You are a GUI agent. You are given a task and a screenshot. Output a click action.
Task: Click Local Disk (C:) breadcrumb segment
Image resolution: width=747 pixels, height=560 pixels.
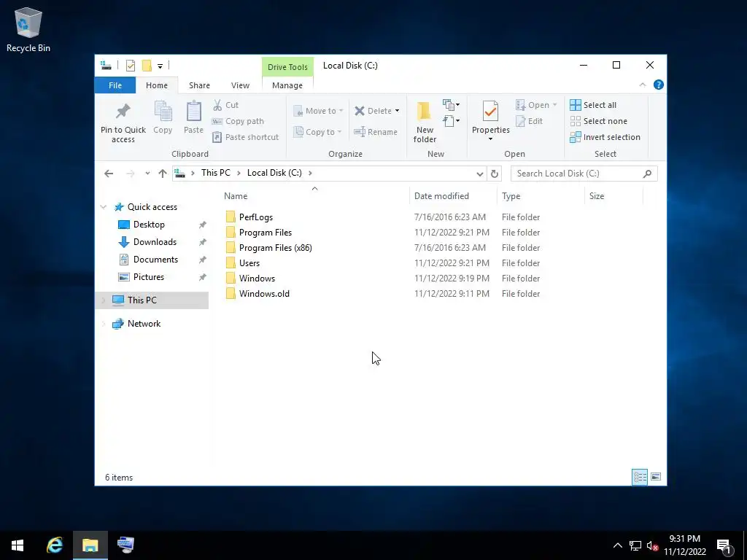coord(274,173)
